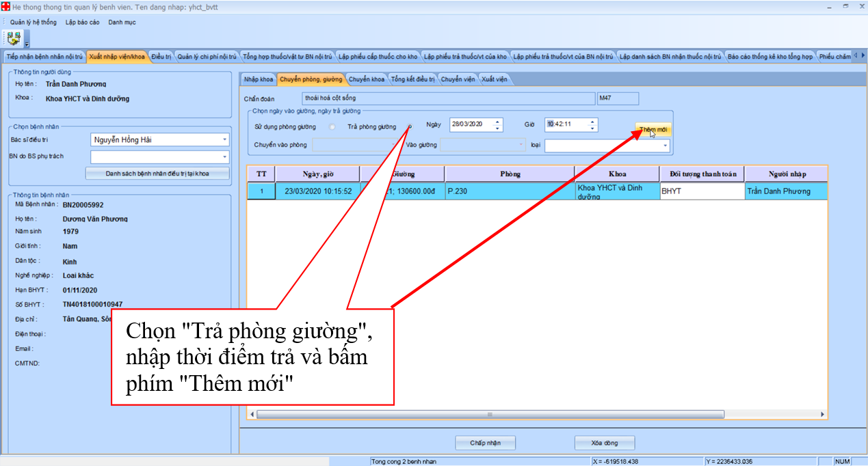Click the Phòng column header

(510, 174)
